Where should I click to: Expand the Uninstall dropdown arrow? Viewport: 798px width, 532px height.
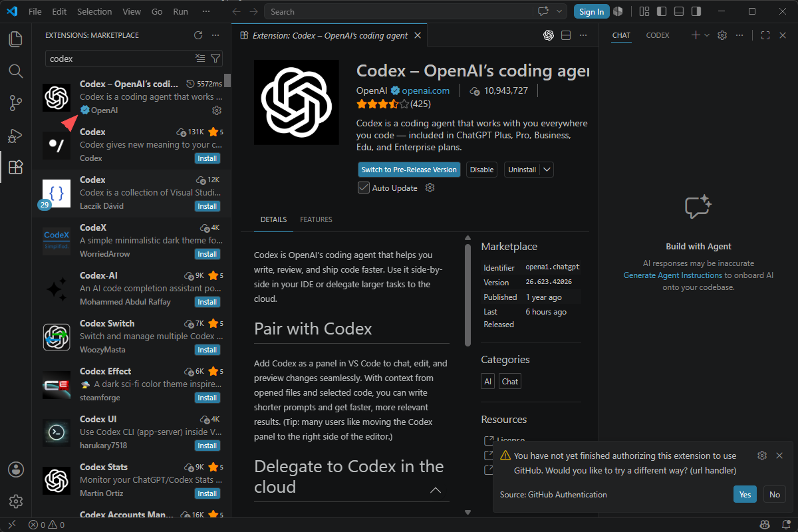coord(547,170)
